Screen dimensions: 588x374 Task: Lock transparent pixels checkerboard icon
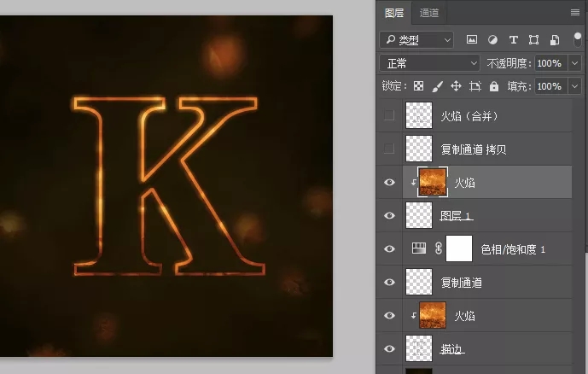[418, 86]
